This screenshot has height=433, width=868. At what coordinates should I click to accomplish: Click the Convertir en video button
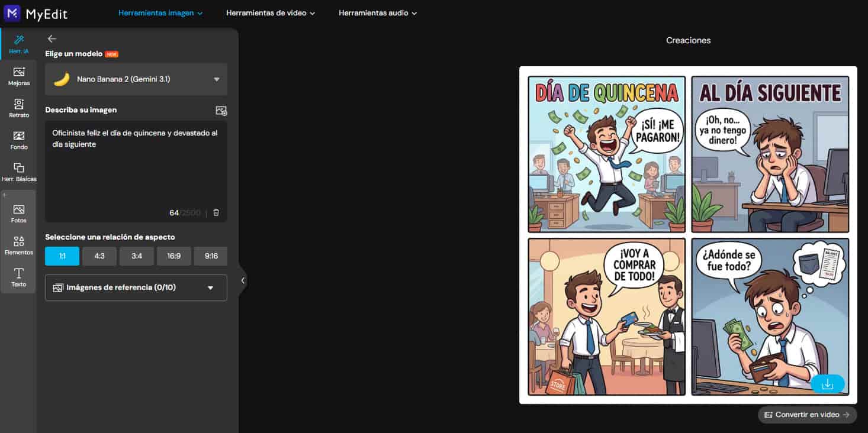point(806,415)
